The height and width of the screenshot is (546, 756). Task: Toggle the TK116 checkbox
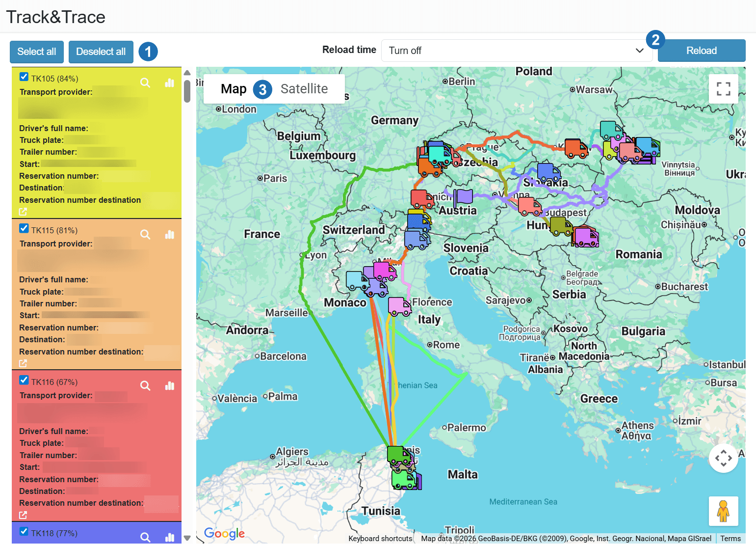[x=24, y=380]
